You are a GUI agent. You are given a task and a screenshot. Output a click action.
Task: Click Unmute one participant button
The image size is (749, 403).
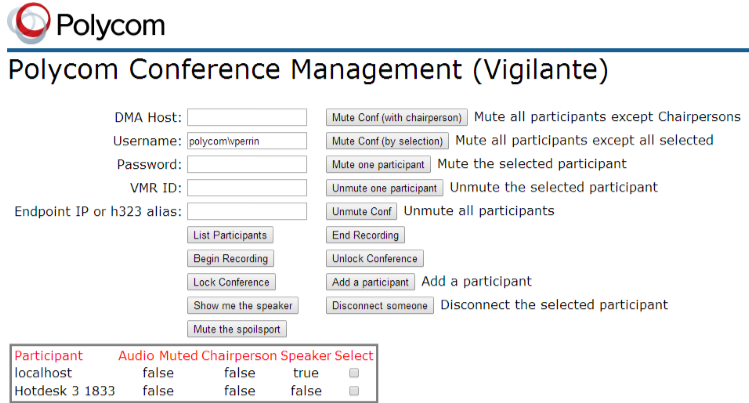(385, 188)
